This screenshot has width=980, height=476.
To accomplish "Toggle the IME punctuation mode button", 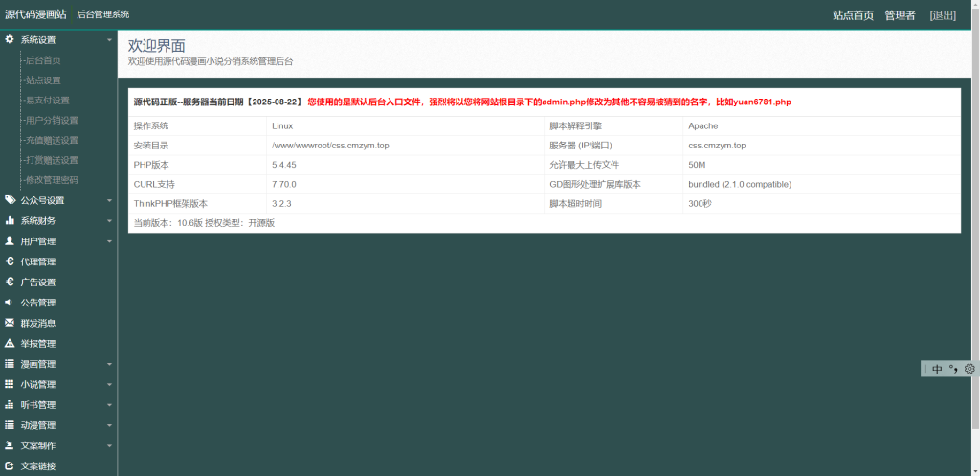I will click(x=953, y=369).
